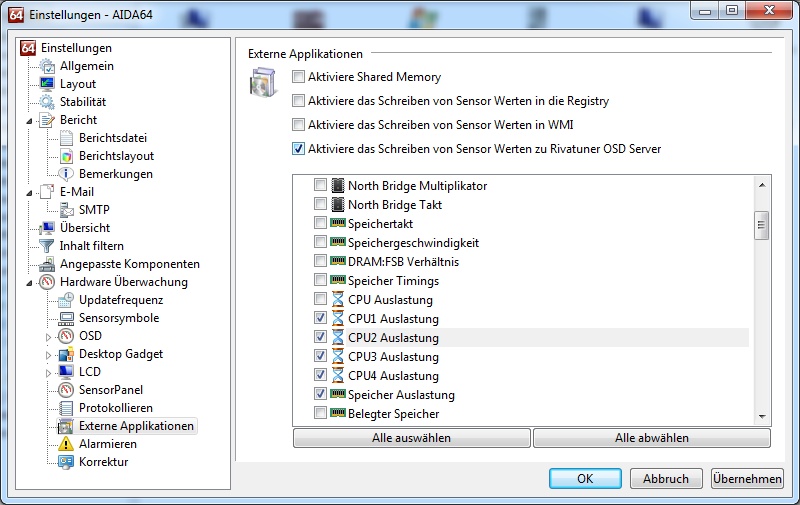
Task: Open Alarmieren warning triangle icon
Action: 66,444
